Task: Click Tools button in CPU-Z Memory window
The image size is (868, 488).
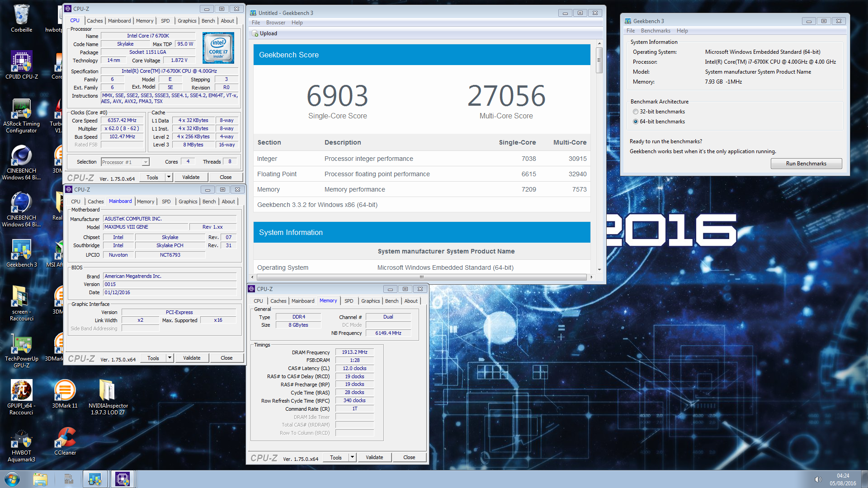Action: pyautogui.click(x=336, y=457)
